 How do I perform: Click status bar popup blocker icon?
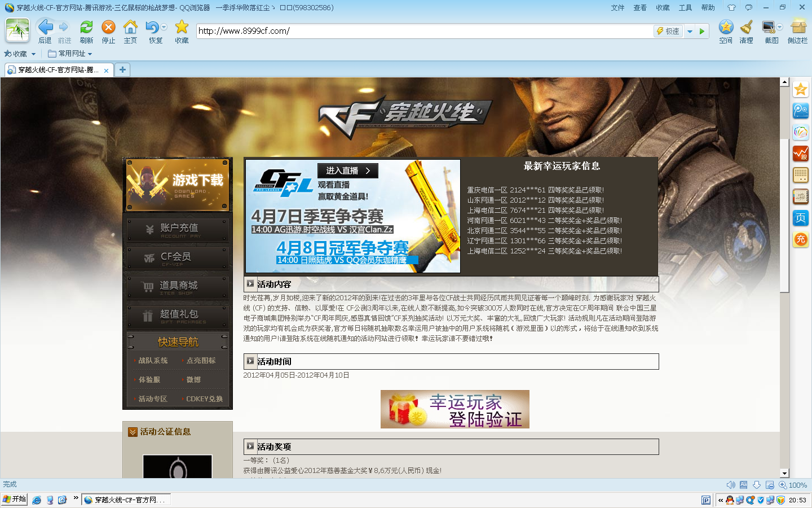click(x=770, y=485)
